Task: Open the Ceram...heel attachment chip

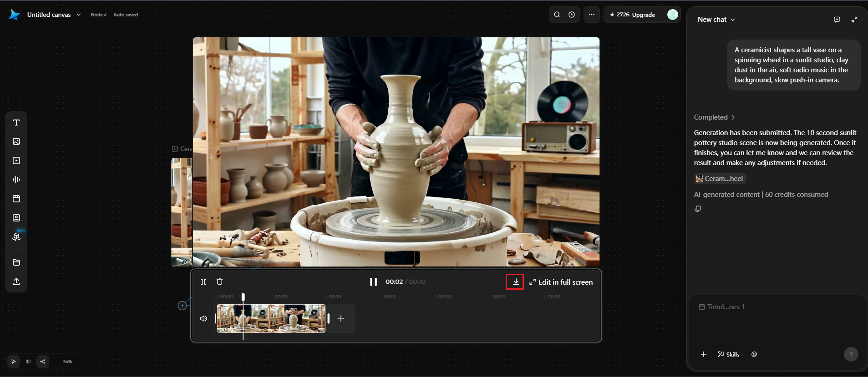Action: pos(720,179)
